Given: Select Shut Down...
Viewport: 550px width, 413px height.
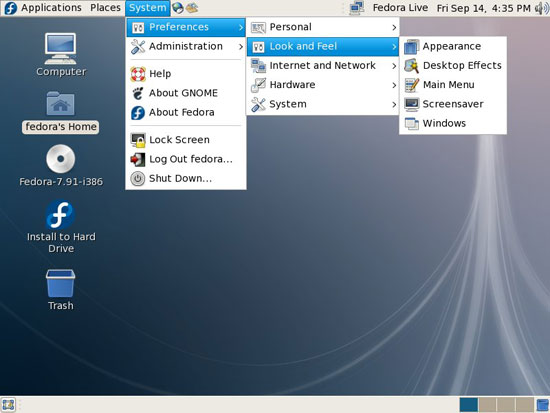Looking at the screenshot, I should point(186,178).
